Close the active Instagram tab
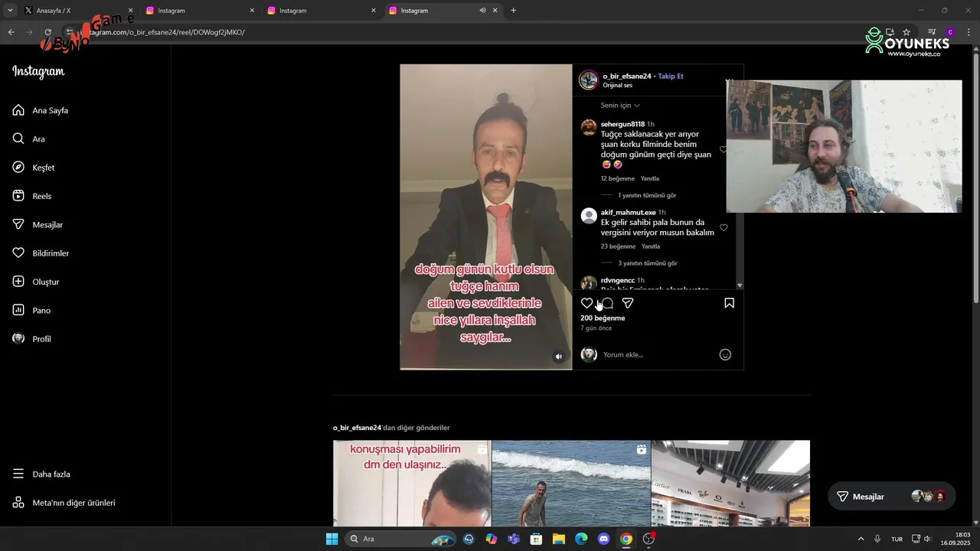 coord(495,11)
